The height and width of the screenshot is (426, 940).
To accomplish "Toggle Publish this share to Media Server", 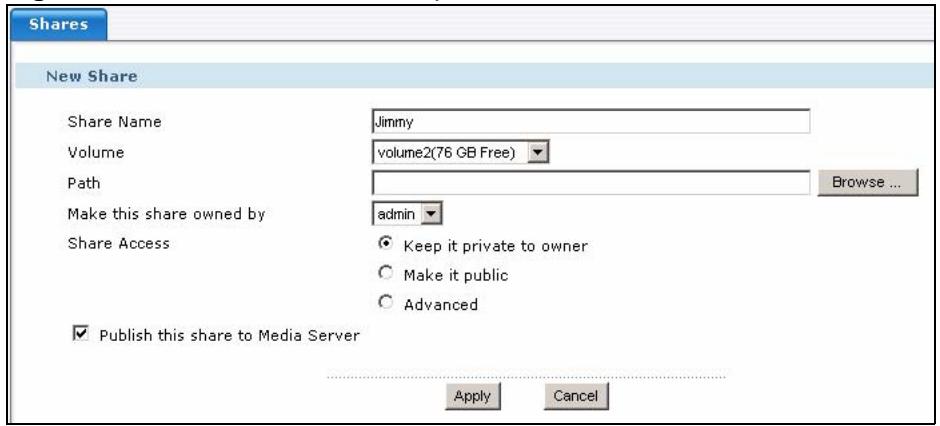I will click(79, 334).
